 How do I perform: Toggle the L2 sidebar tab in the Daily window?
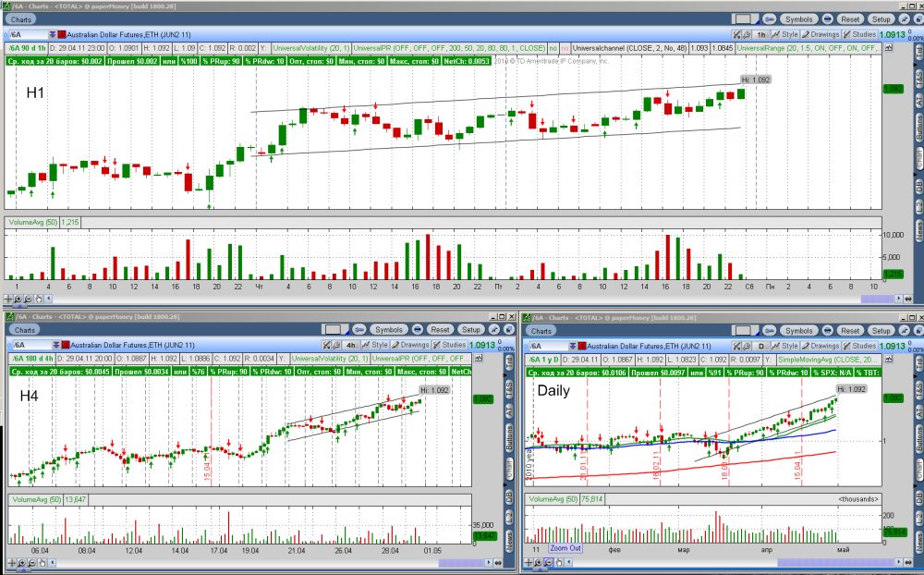pyautogui.click(x=919, y=519)
